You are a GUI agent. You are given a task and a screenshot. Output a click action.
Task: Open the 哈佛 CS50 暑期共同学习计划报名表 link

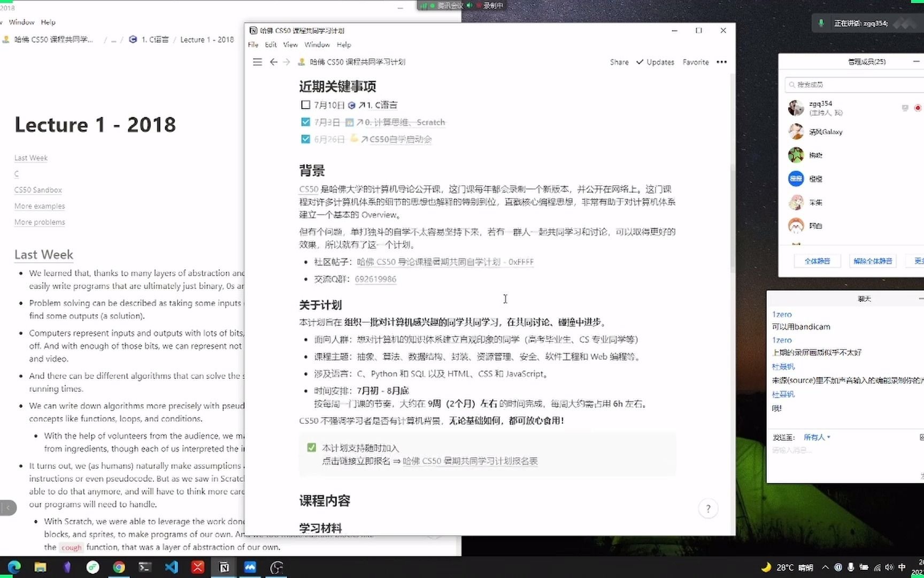470,461
